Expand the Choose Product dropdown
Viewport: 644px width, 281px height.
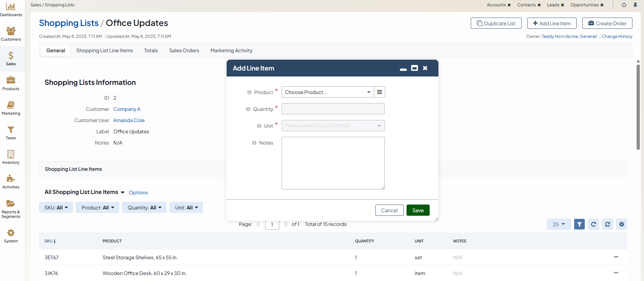328,92
